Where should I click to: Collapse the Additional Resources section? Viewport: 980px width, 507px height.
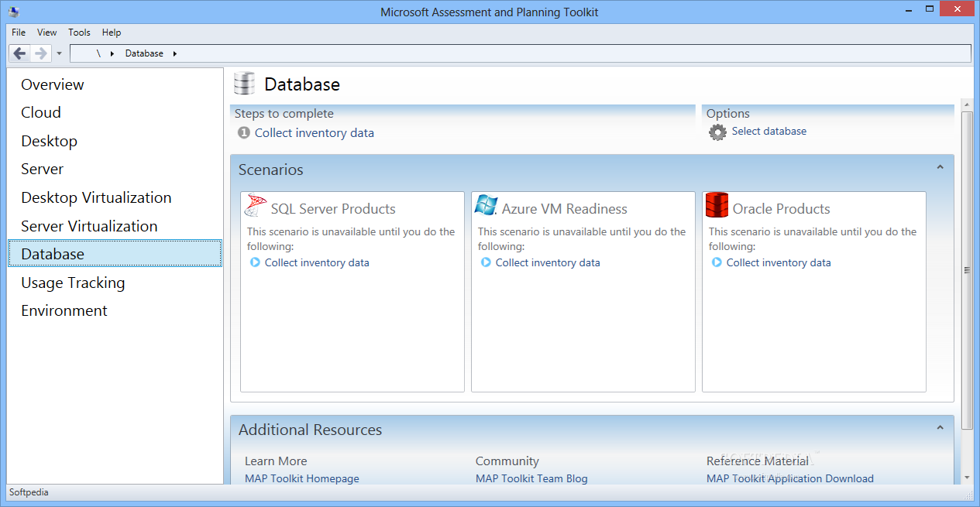click(940, 427)
